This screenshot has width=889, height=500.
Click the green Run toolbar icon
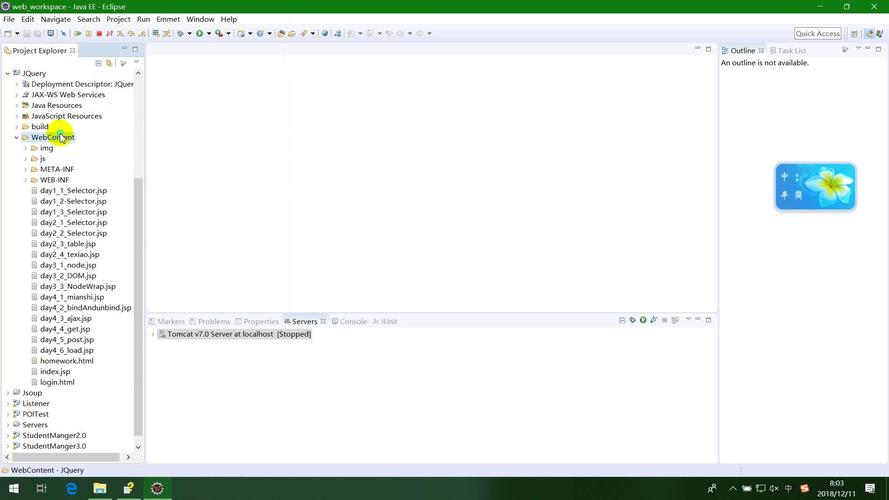(200, 33)
